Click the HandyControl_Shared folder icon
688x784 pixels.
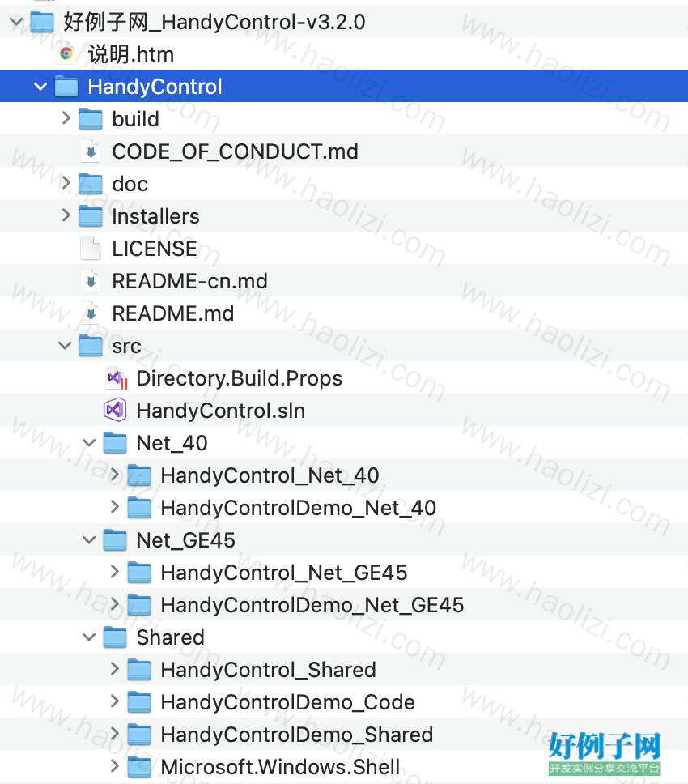[139, 670]
